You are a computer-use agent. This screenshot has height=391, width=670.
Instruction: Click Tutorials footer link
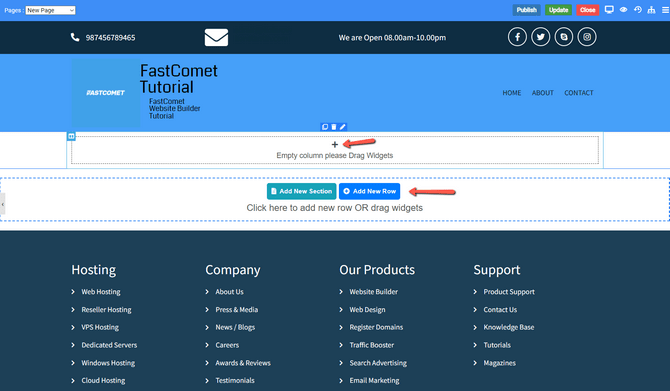(x=497, y=345)
